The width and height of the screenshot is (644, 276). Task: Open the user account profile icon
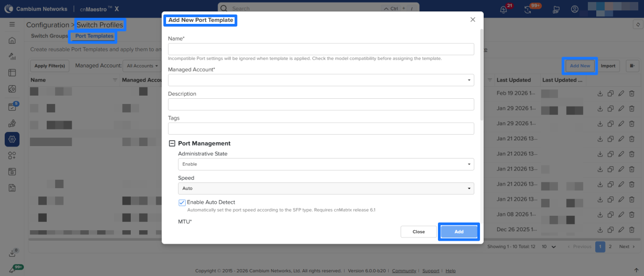click(x=574, y=9)
